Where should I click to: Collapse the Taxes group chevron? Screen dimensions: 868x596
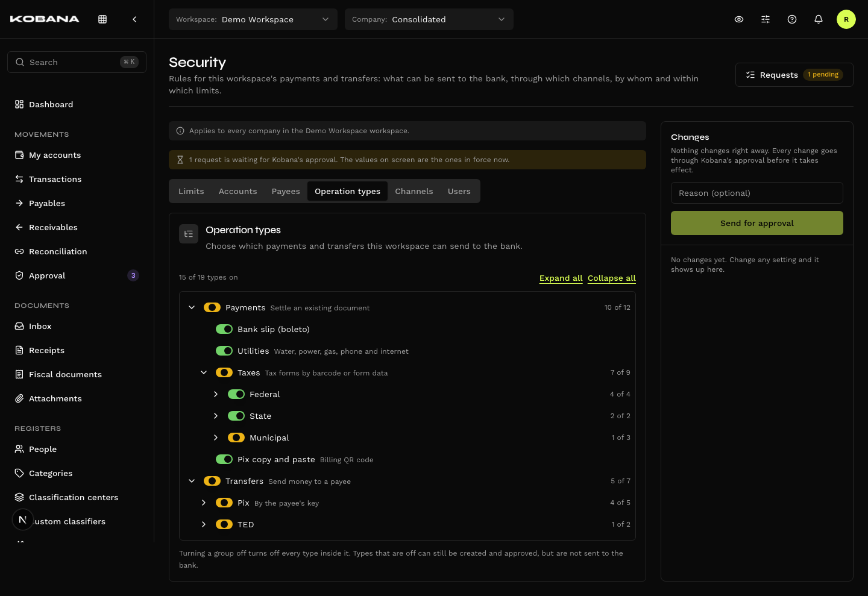(x=204, y=372)
